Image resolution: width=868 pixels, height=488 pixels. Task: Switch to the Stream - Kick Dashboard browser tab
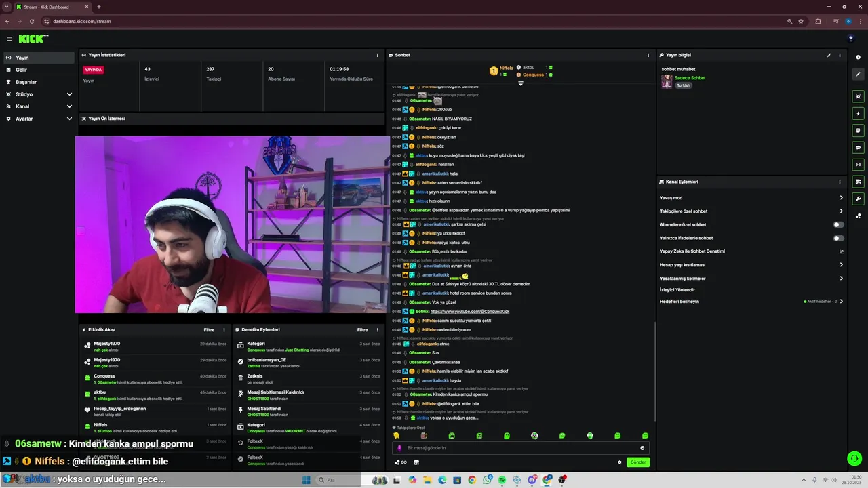click(x=53, y=7)
